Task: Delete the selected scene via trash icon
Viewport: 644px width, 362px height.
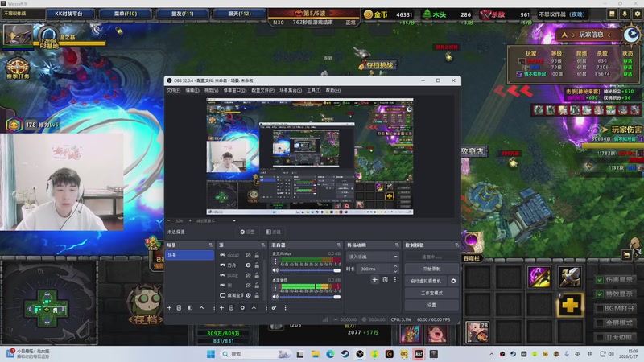Action: tap(179, 307)
